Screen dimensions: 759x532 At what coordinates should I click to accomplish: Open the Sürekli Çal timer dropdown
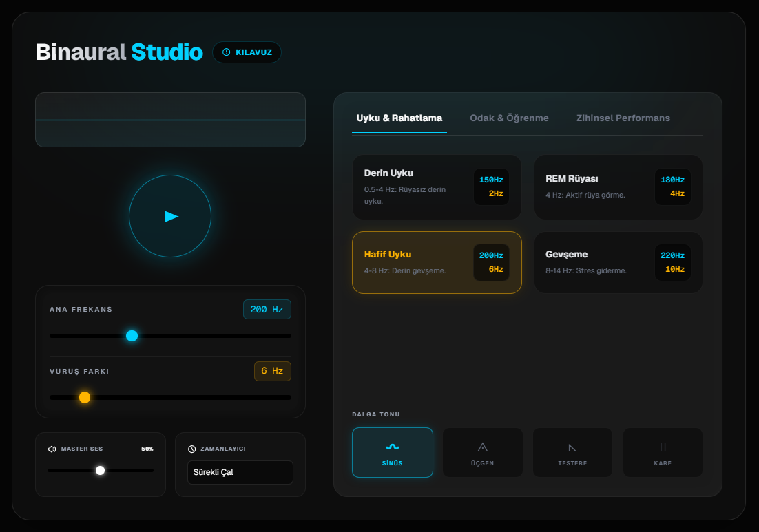coord(240,472)
